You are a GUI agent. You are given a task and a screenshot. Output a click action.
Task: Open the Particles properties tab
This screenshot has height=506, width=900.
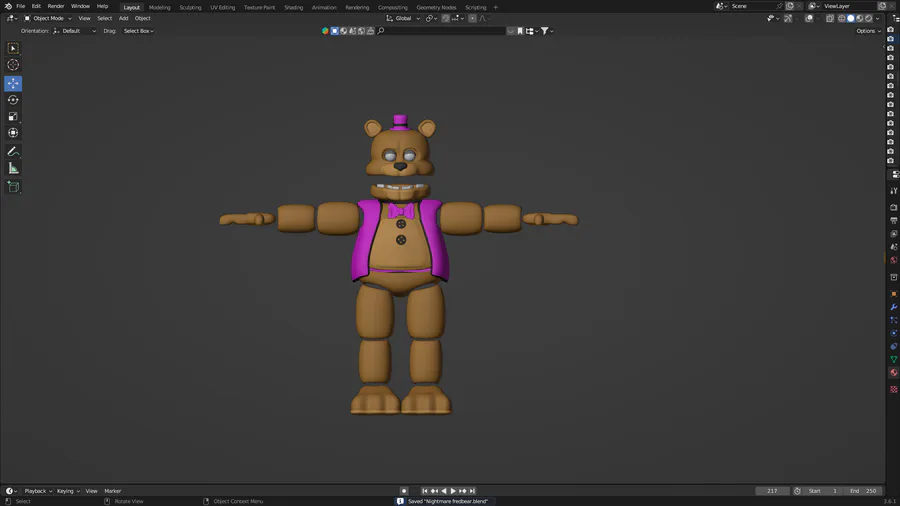(894, 320)
